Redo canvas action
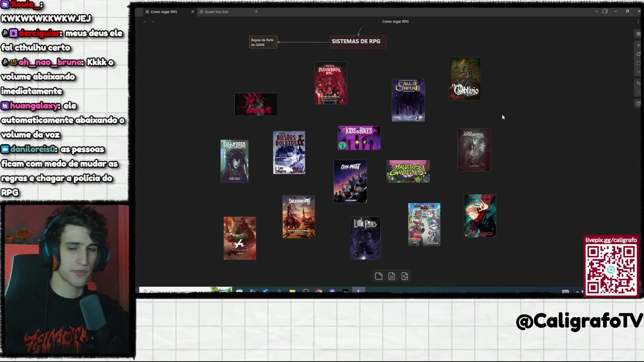The image size is (644, 362). tap(638, 93)
